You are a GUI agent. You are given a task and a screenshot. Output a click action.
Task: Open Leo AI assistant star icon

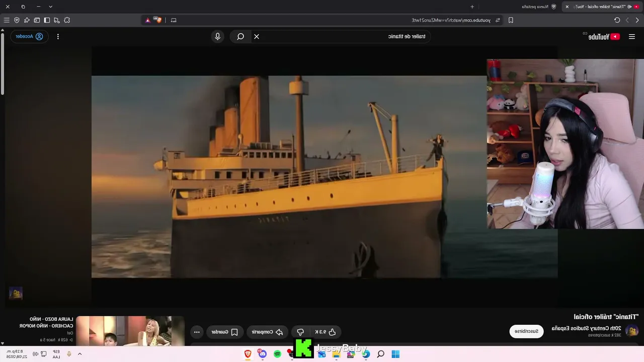[x=27, y=20]
